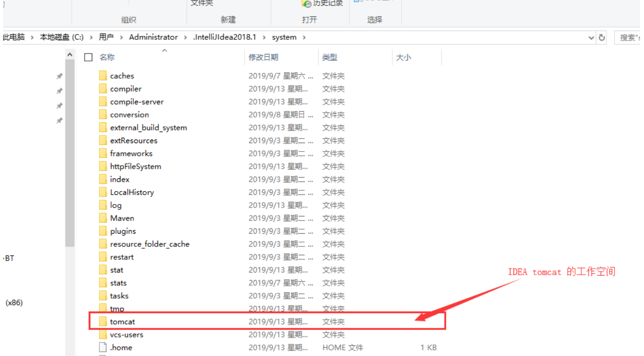The image size is (644, 356).
Task: Sort by the 类型 column header
Action: click(330, 57)
